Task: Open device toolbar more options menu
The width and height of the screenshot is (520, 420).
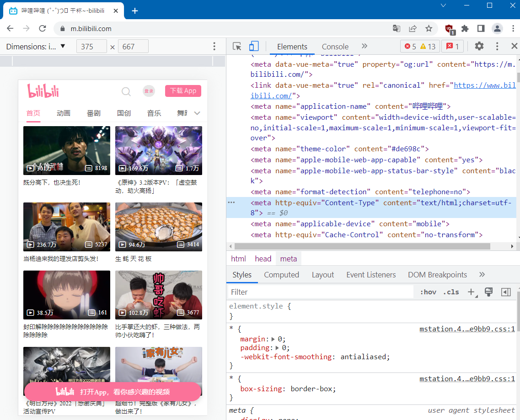Action: (x=214, y=47)
